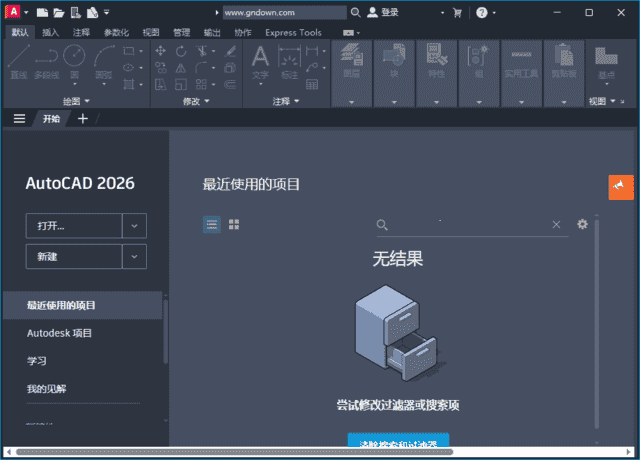
Task: Click Sign in (登录) in title bar
Action: coord(383,13)
